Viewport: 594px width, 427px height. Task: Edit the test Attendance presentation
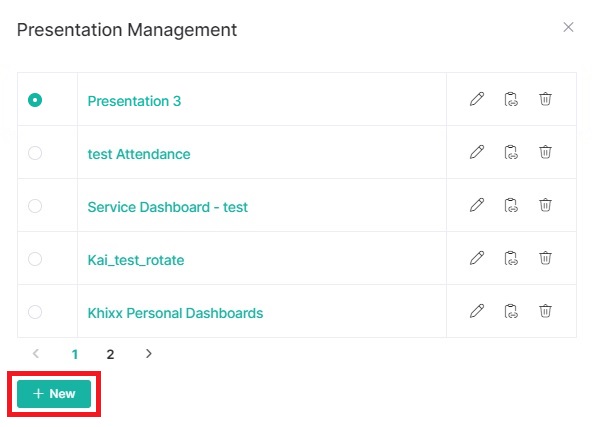pos(477,152)
